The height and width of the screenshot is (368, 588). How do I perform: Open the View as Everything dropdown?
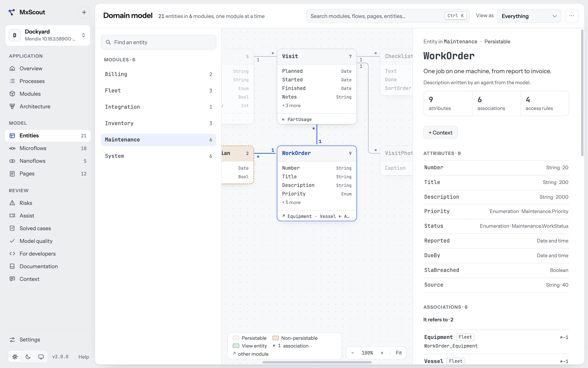click(529, 16)
